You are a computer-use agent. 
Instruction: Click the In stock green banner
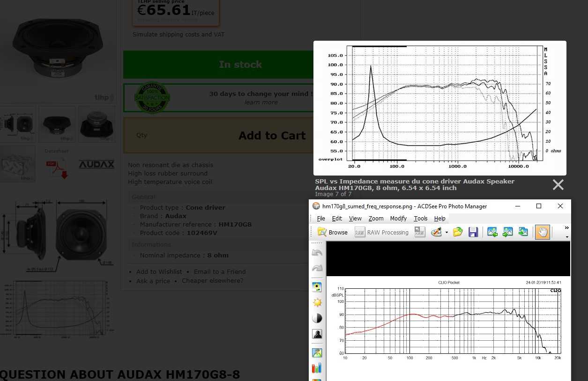click(219, 65)
